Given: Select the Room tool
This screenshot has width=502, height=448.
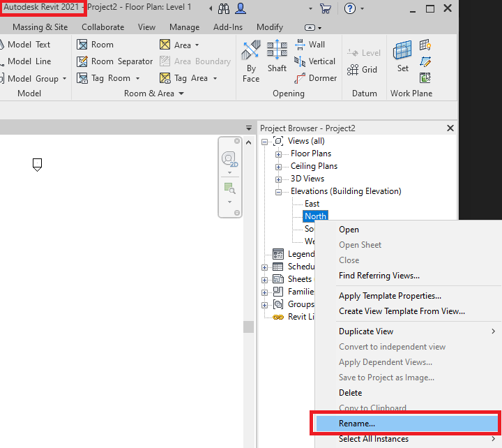Looking at the screenshot, I should click(95, 45).
